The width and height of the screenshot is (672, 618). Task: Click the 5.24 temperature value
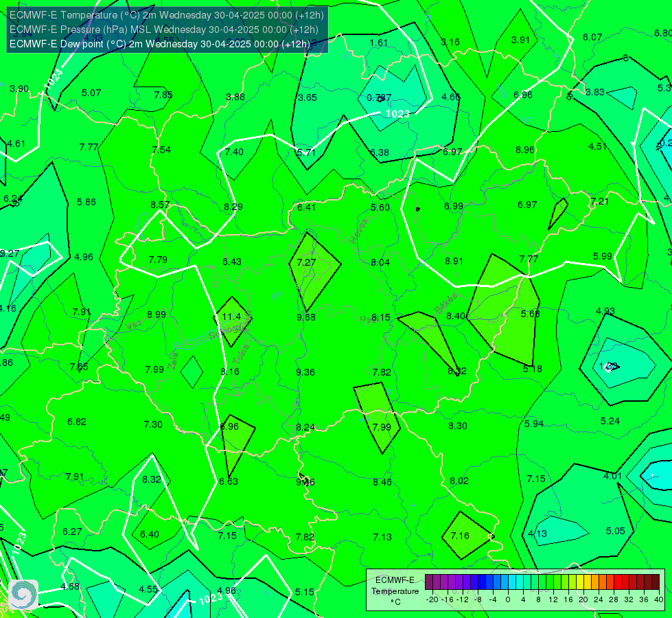coord(610,421)
